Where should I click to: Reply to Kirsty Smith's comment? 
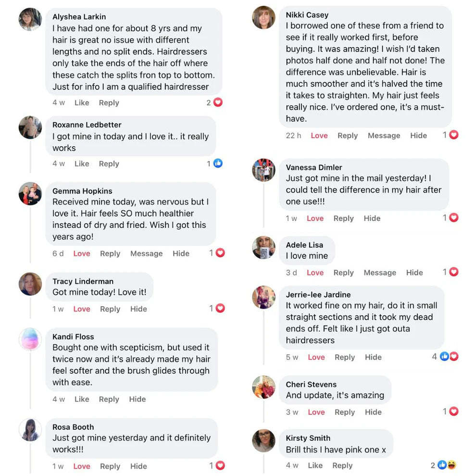(342, 465)
